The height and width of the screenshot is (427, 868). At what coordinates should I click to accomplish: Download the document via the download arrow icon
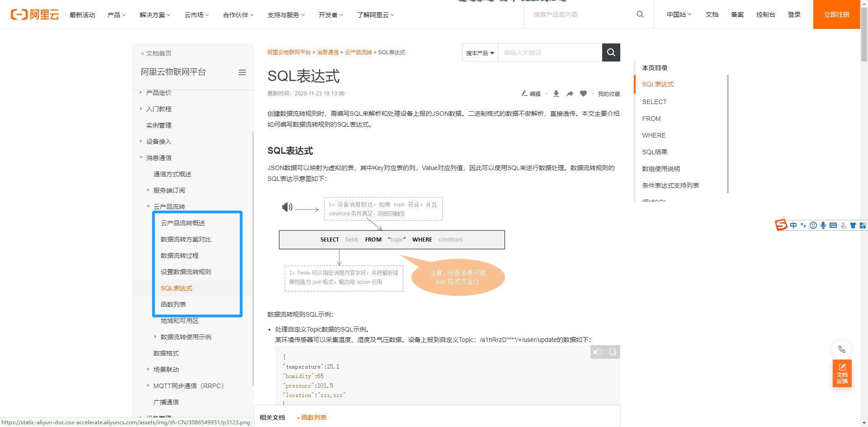(556, 93)
